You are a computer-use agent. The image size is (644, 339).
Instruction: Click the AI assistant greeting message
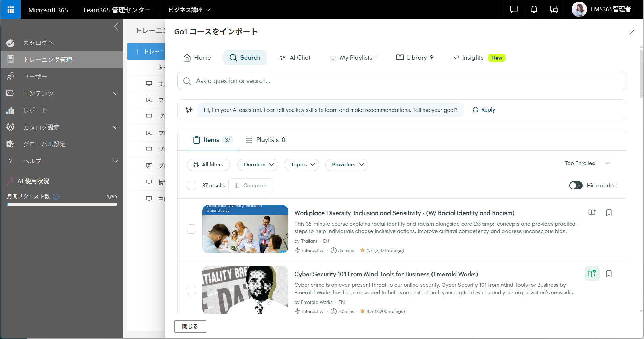click(331, 110)
